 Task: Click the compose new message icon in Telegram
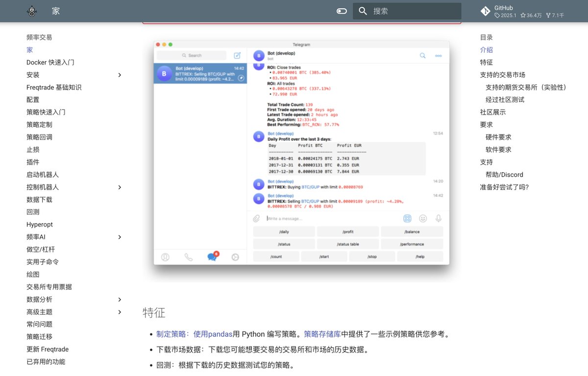point(237,56)
